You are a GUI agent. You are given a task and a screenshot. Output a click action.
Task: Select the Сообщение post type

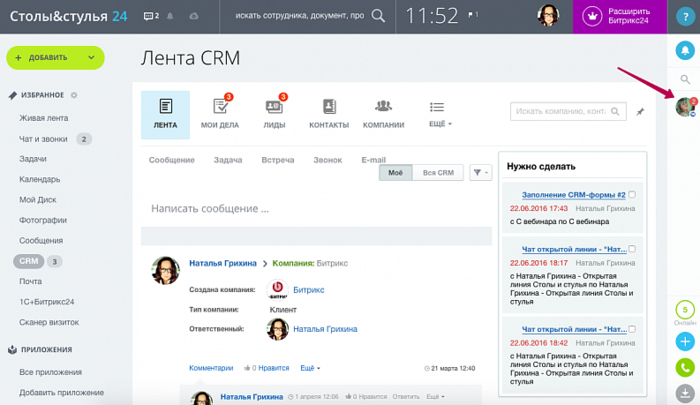click(171, 160)
